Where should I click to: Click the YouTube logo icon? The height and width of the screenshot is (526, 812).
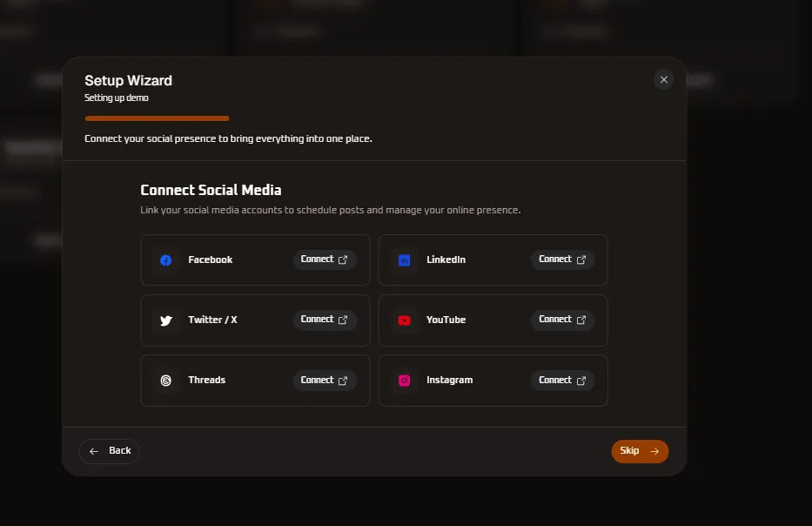coord(404,320)
